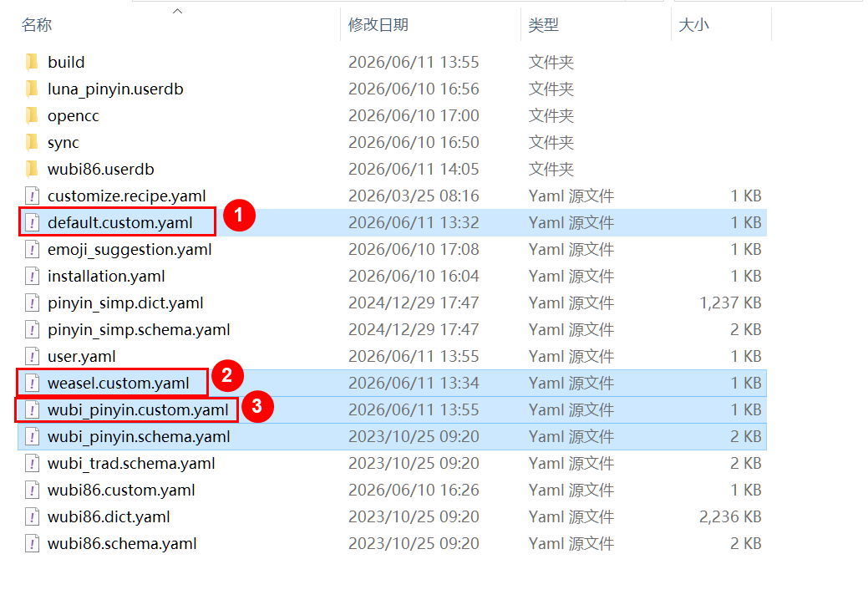The width and height of the screenshot is (868, 605).
Task: Click the date 2026/03/25 08:16
Action: 414,196
